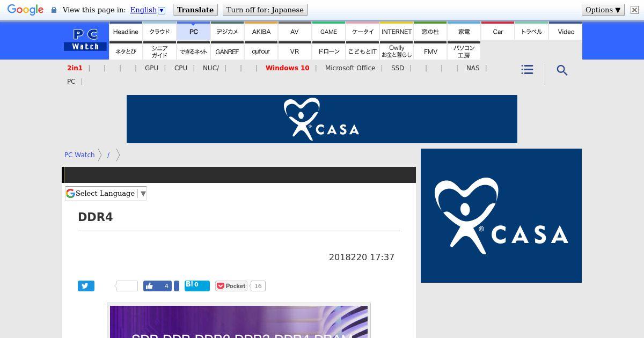Viewport: 644px width, 338px height.
Task: Click the Google logo in translate bar
Action: point(25,10)
